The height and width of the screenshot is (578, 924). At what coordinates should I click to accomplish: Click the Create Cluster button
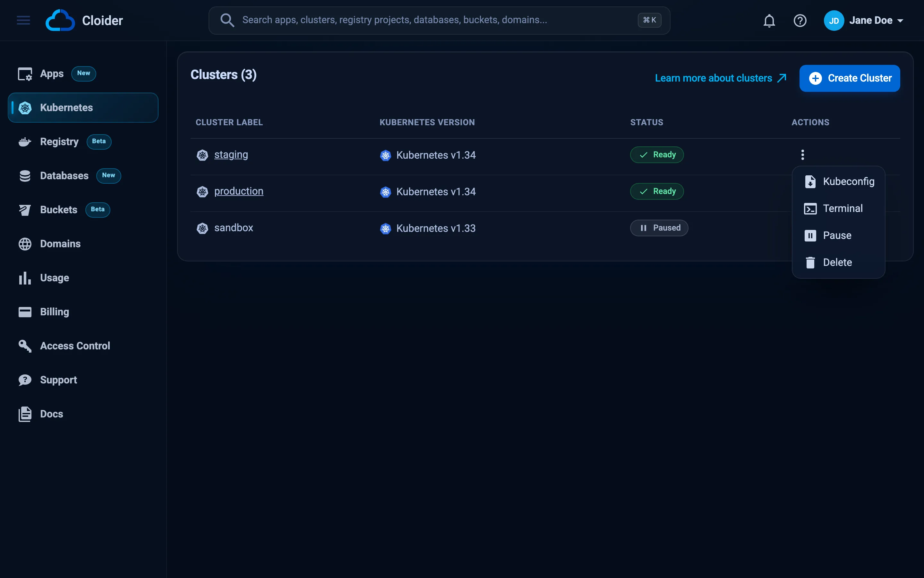pyautogui.click(x=850, y=78)
